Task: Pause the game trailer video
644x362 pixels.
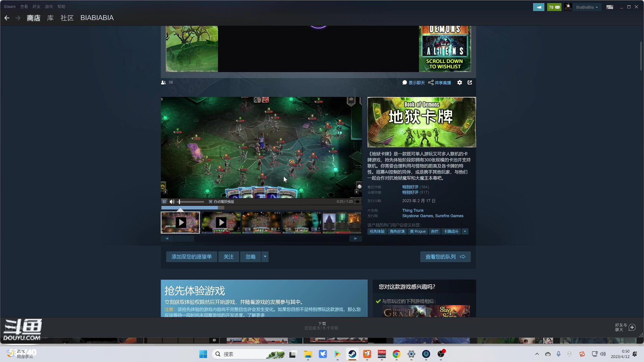Action: tap(164, 202)
